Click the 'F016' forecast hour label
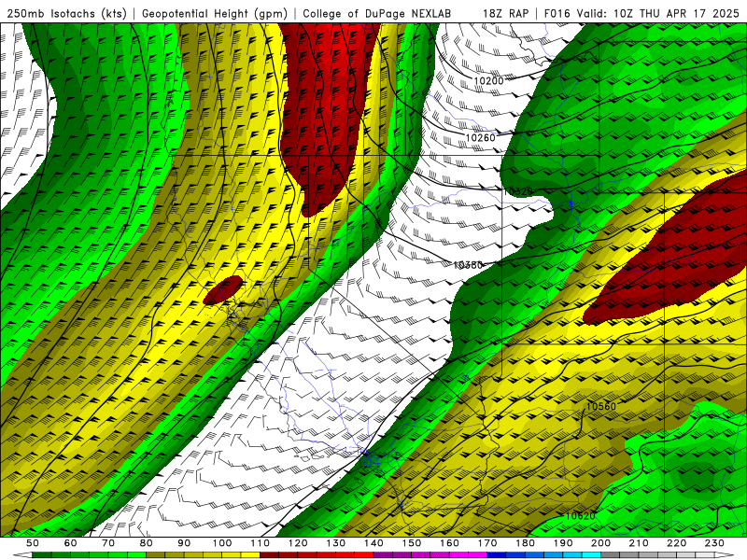 pyautogui.click(x=557, y=13)
